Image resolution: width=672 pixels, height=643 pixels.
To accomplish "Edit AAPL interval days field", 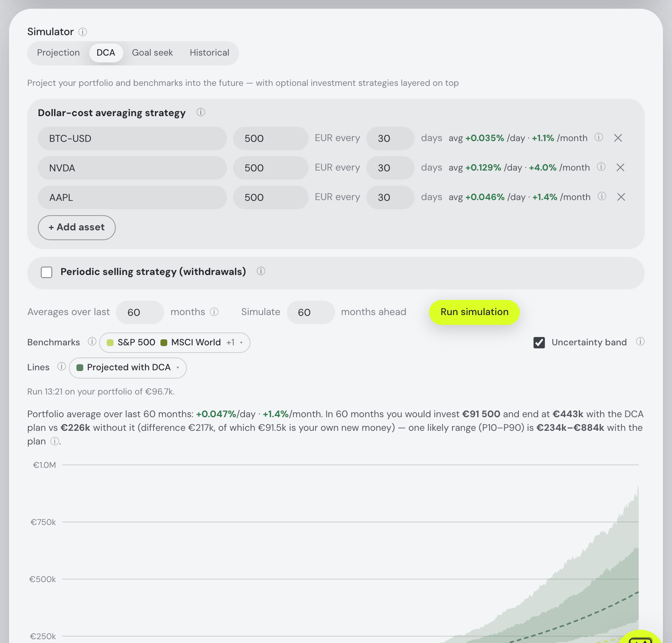I will 390,197.
